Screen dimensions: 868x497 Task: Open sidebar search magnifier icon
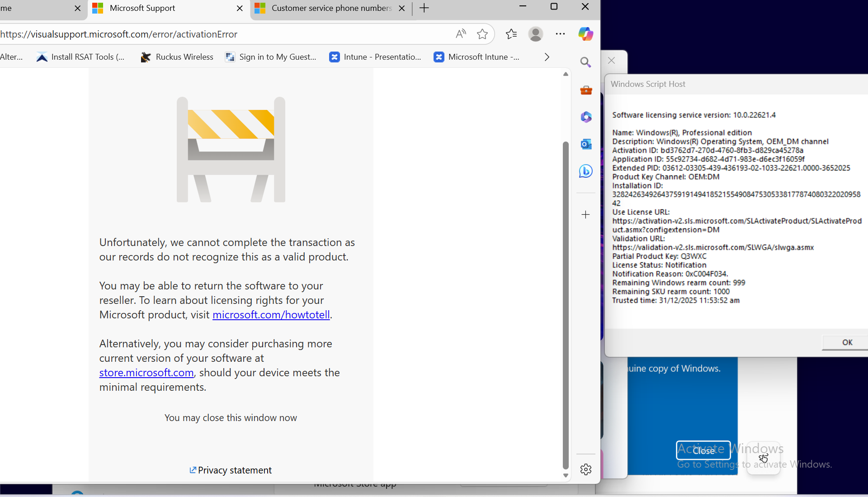click(x=586, y=62)
